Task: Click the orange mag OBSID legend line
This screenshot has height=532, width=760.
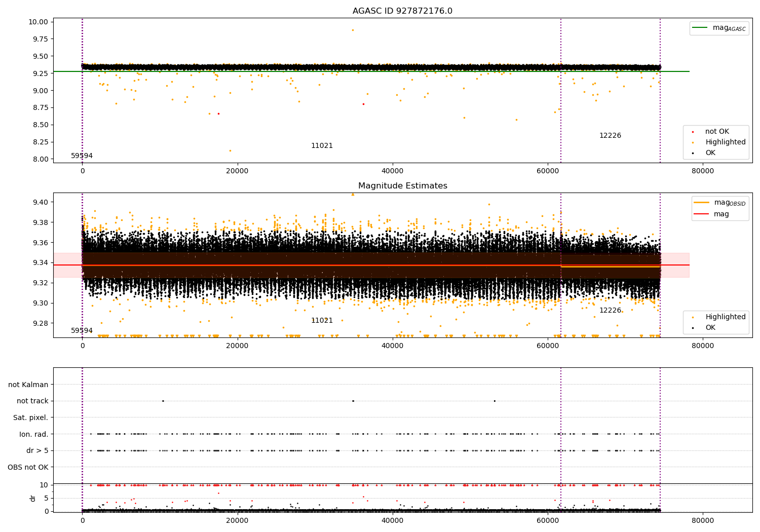Action: click(702, 203)
